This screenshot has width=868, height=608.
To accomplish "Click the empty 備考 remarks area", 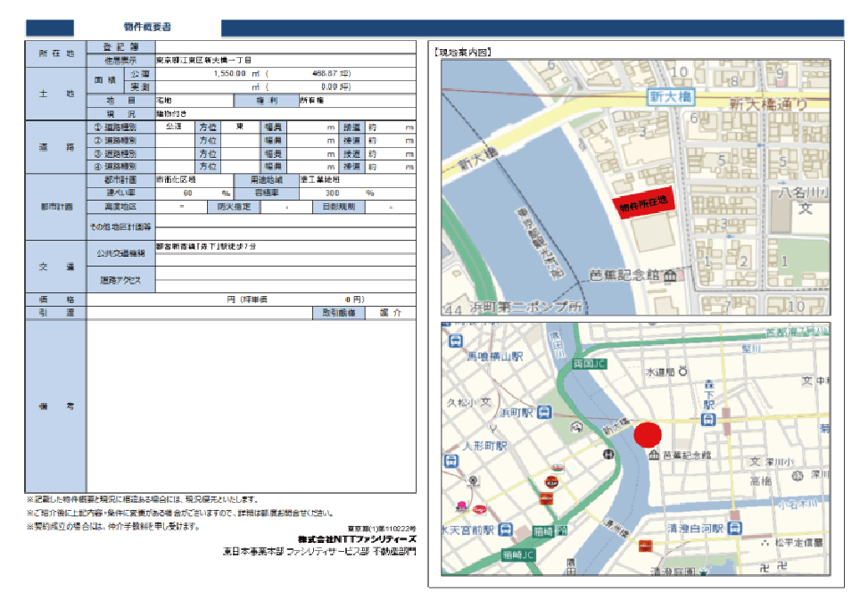I will [251, 406].
